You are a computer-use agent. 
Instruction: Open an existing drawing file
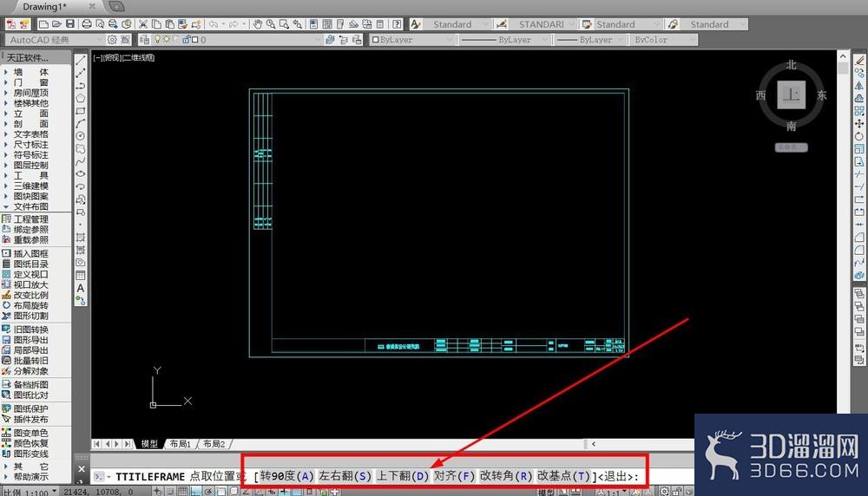pos(56,24)
